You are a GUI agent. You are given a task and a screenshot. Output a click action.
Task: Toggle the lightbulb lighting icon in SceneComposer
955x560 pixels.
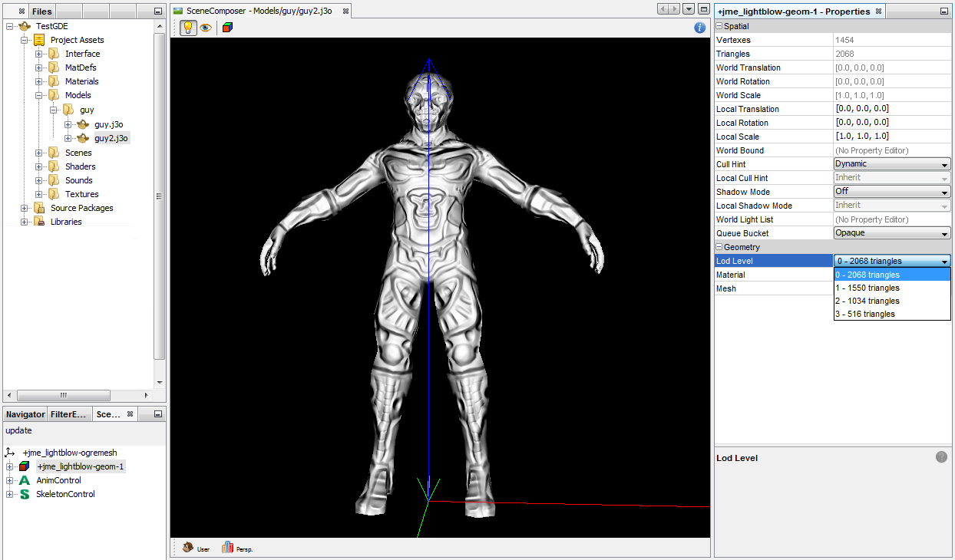coord(187,27)
